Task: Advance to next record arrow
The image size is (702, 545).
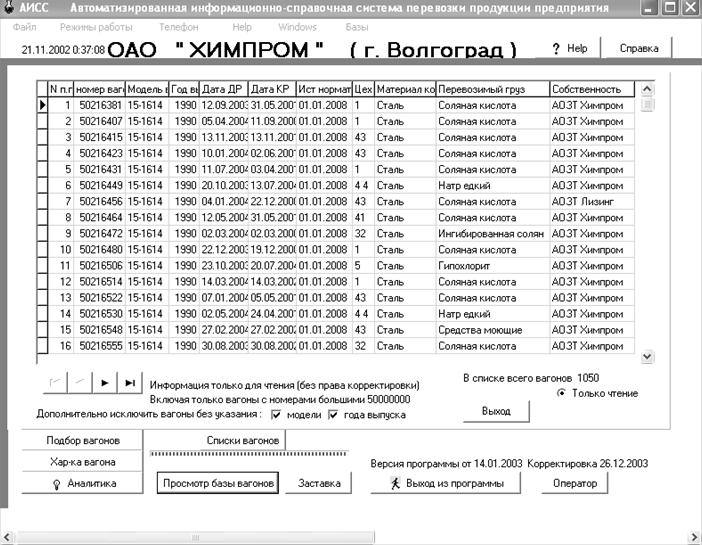Action: 105,382
